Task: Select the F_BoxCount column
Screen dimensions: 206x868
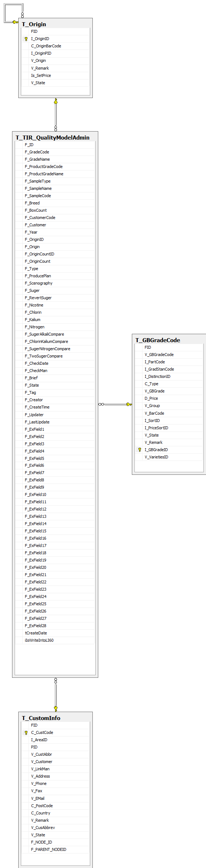Action: pyautogui.click(x=55, y=211)
